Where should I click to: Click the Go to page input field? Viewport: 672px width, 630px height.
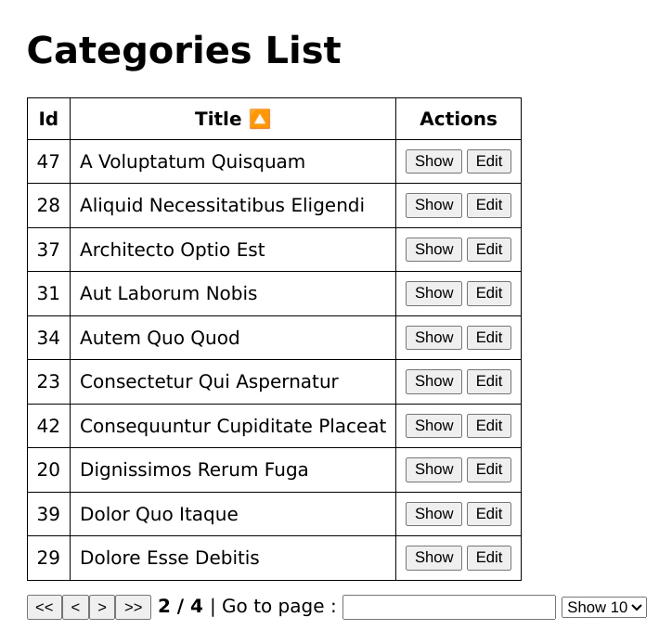pos(448,608)
